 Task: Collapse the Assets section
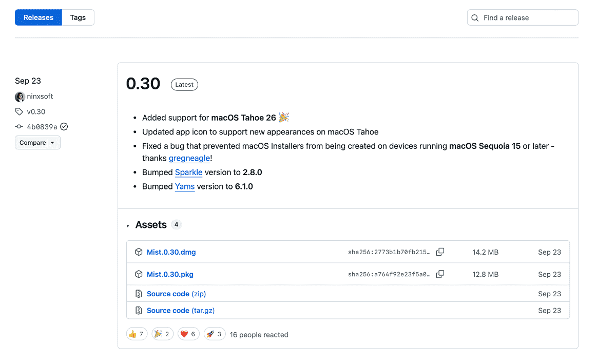pos(128,226)
